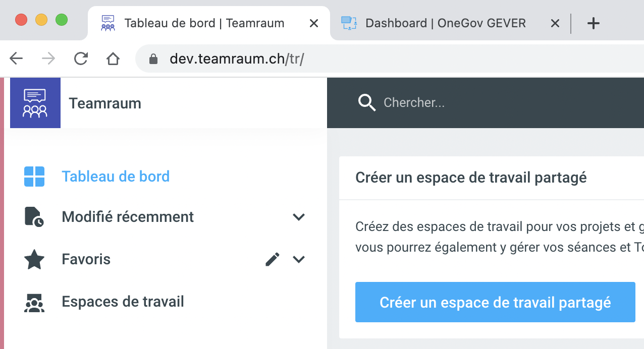Close the Dashboard OneGov GEVER tab
644x349 pixels.
point(555,23)
